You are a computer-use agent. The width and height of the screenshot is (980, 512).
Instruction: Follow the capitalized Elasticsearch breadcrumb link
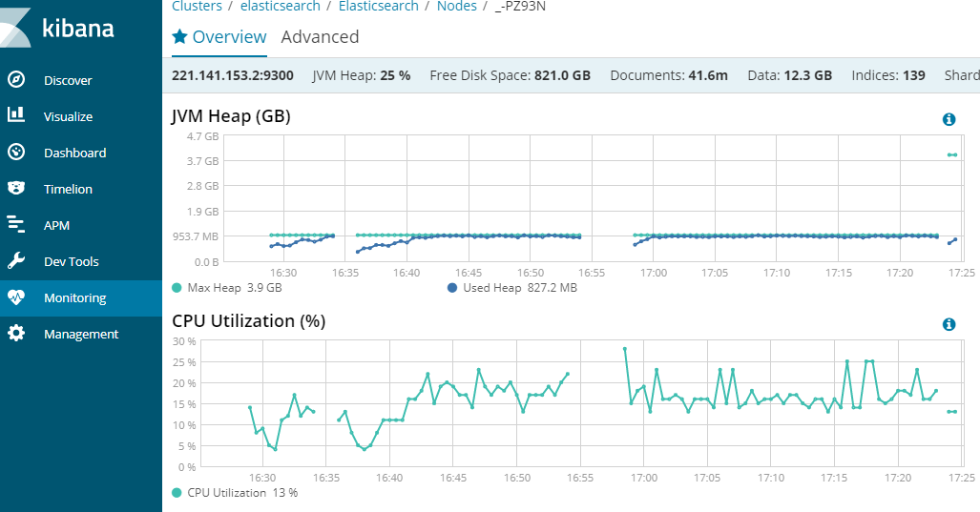379,7
